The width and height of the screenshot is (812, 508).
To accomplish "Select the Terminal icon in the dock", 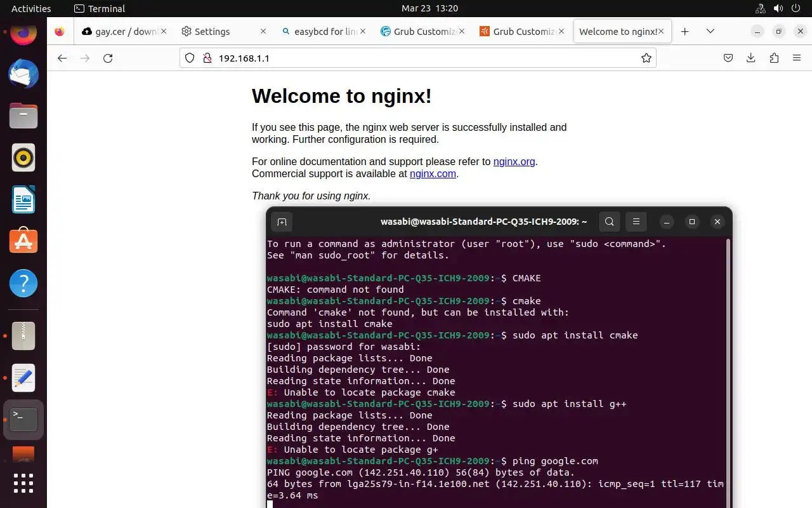I will [23, 420].
